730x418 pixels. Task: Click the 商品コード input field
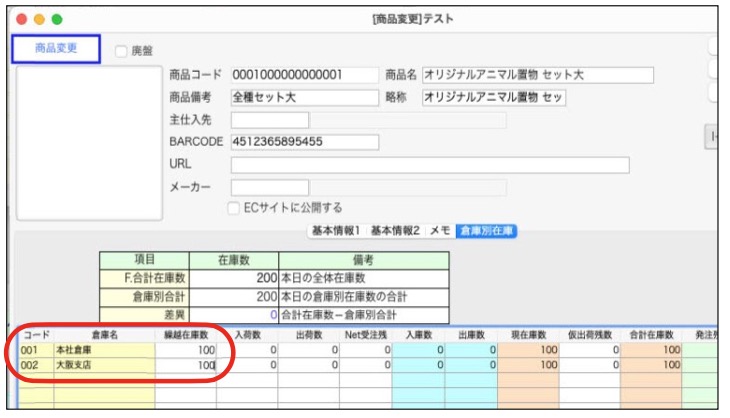coord(303,75)
